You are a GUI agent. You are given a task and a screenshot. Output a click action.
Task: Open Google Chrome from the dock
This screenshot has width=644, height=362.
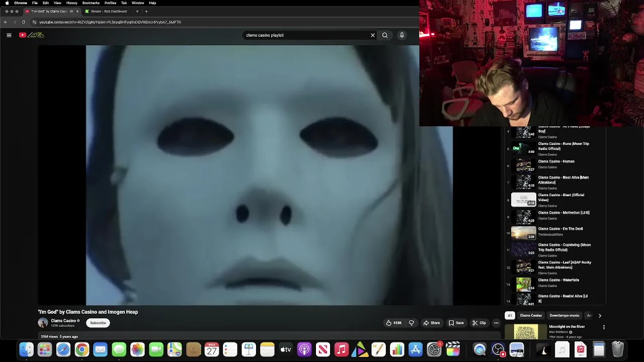pos(82,349)
